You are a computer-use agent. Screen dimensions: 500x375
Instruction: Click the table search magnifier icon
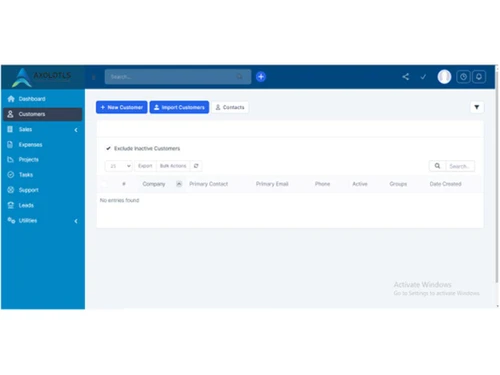437,166
